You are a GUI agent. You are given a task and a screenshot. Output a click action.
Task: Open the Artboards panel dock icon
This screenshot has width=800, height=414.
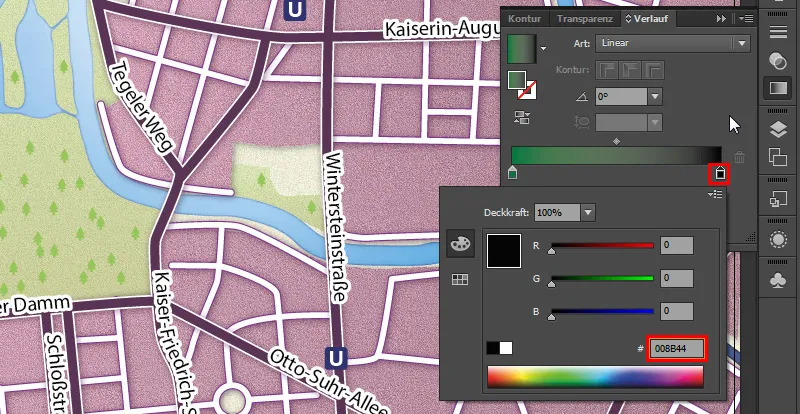(778, 157)
